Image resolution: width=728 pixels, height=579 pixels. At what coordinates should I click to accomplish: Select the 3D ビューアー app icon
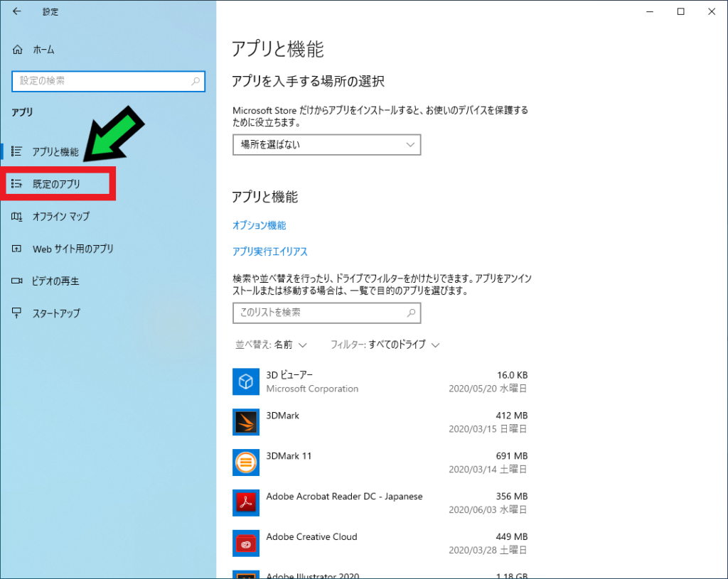(245, 382)
